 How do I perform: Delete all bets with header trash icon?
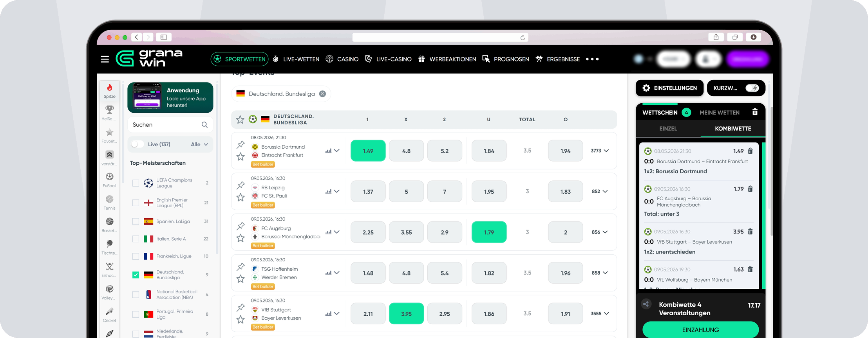[x=755, y=112]
